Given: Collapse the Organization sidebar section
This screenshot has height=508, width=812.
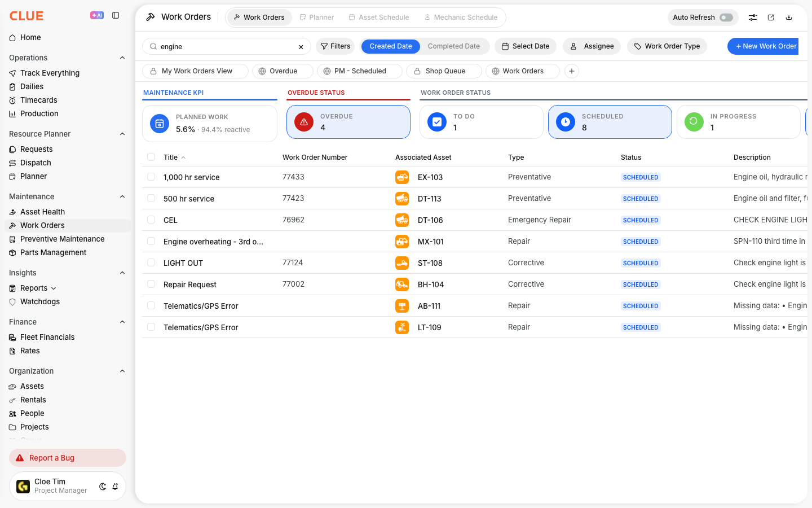Looking at the screenshot, I should [122, 371].
